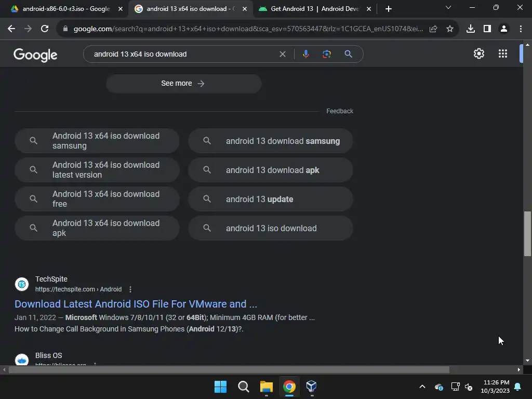Open Chrome downloads
The width and height of the screenshot is (532, 399).
(x=471, y=29)
